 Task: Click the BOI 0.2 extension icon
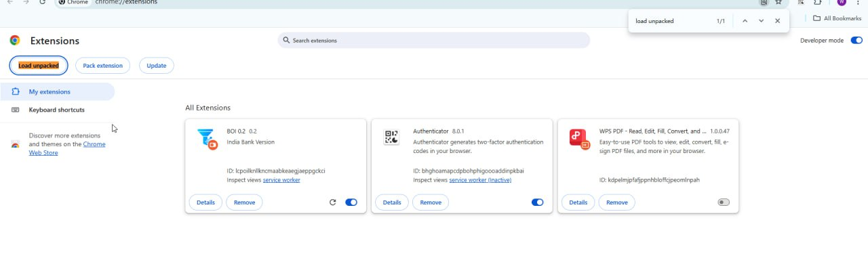[207, 138]
